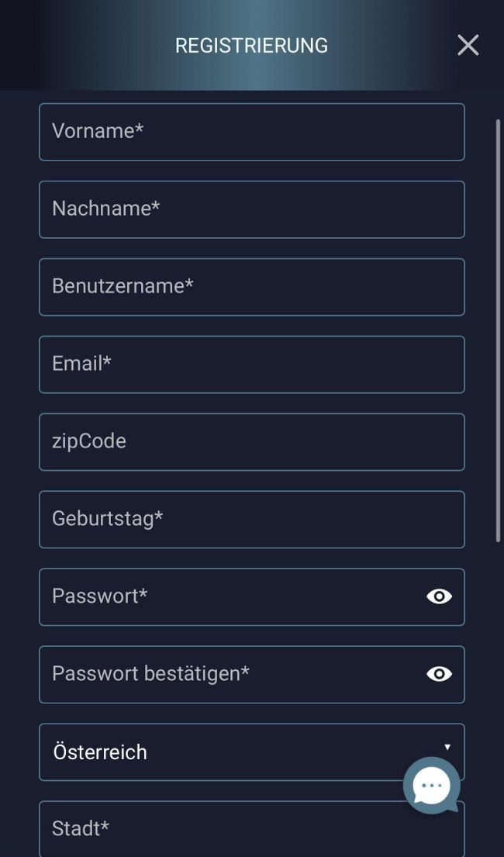Screen dimensions: 504x857
Task: Show password in Passwort bestätigen field
Action: [x=439, y=674]
